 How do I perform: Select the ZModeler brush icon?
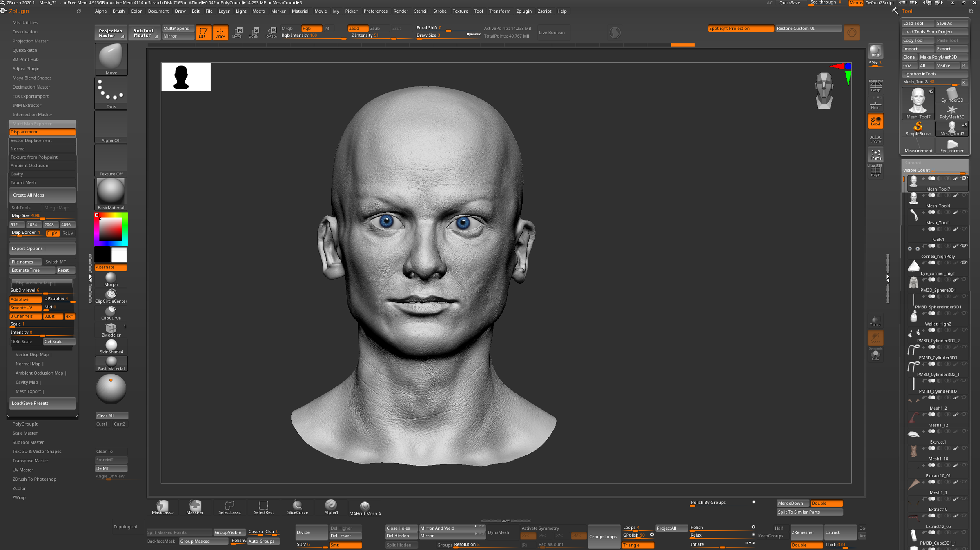[x=111, y=328]
